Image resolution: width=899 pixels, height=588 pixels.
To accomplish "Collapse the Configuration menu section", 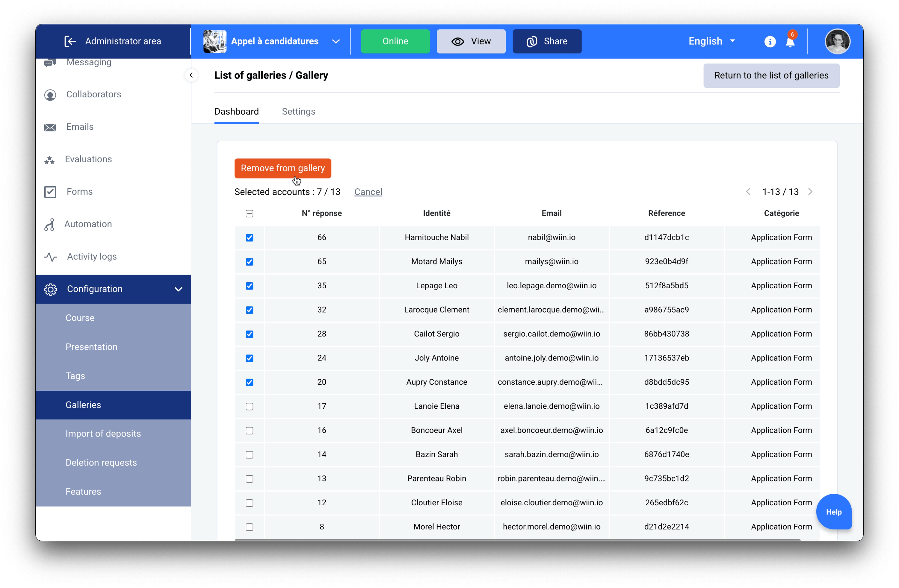I will [x=178, y=289].
